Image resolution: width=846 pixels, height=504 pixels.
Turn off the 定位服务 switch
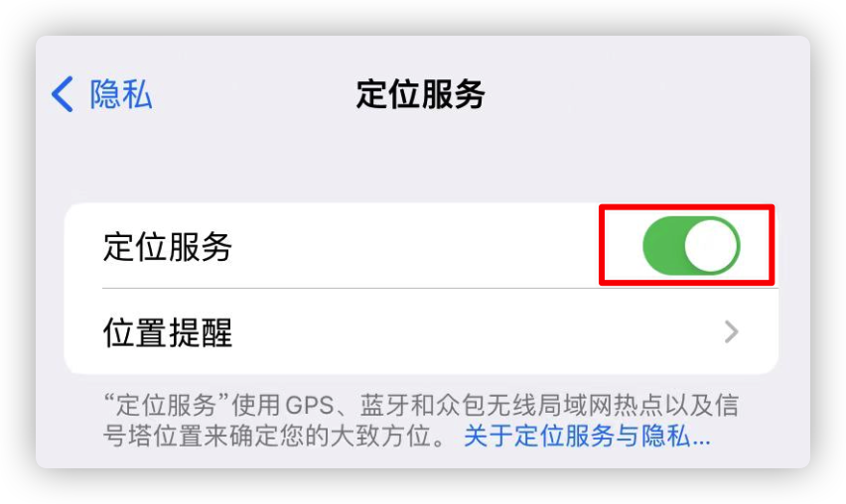click(691, 246)
